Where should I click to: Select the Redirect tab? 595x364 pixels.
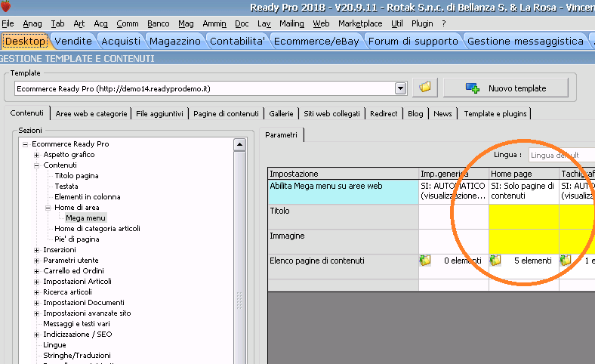coord(384,113)
